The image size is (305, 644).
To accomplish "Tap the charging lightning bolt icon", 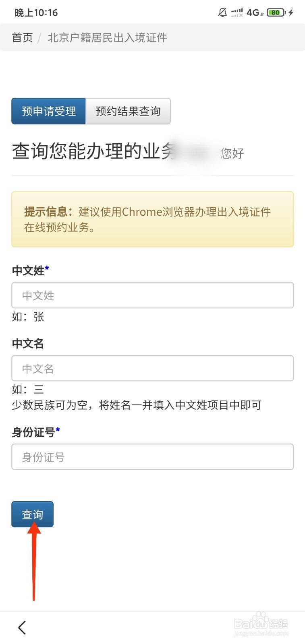I will coord(291,12).
